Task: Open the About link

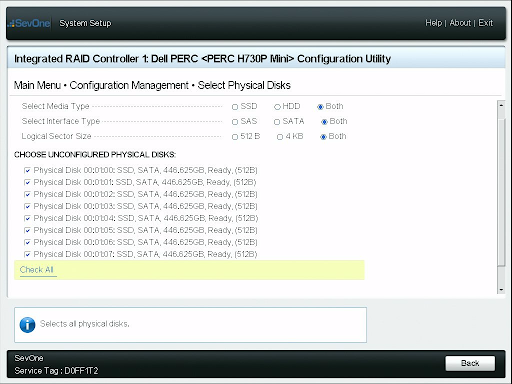Action: pos(460,23)
